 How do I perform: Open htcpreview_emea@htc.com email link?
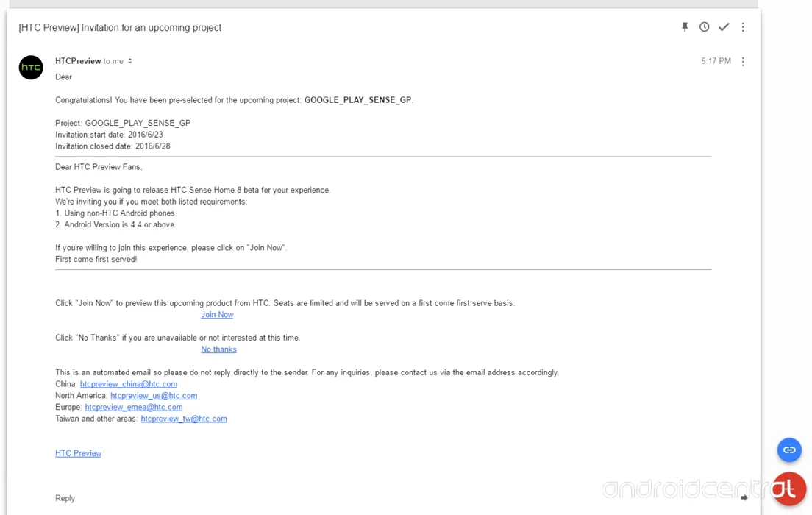tap(134, 408)
